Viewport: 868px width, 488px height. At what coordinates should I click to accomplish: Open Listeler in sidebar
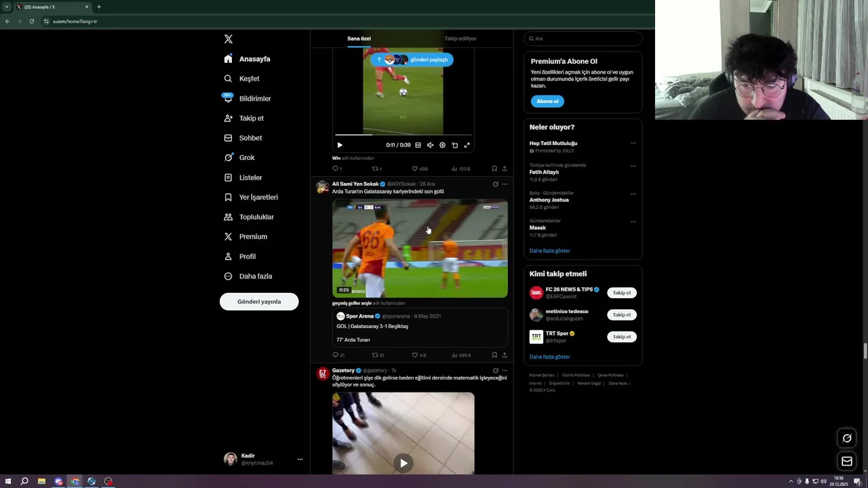(x=243, y=178)
